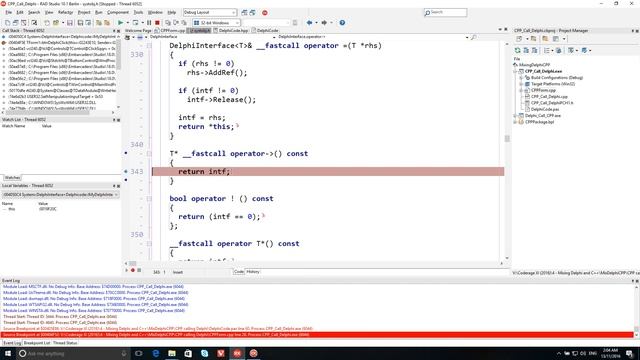Click the green Run button in the toolbar
This screenshot has height=360, width=640.
[x=120, y=23]
